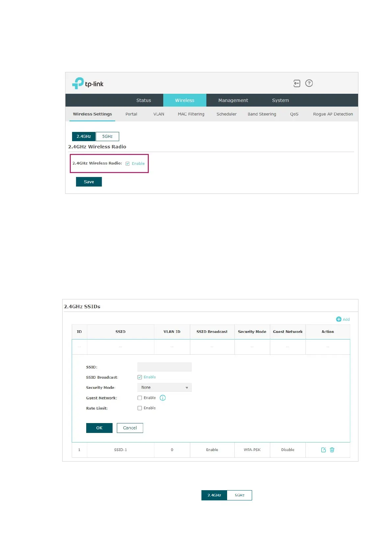Screen dimensions: 392x554
Task: Open Band Steering sub-tab
Action: [x=262, y=114]
